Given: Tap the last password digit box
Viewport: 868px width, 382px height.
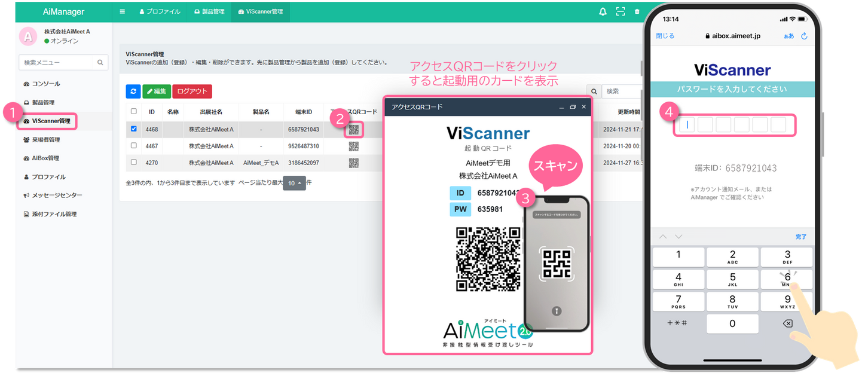Looking at the screenshot, I should [x=778, y=125].
